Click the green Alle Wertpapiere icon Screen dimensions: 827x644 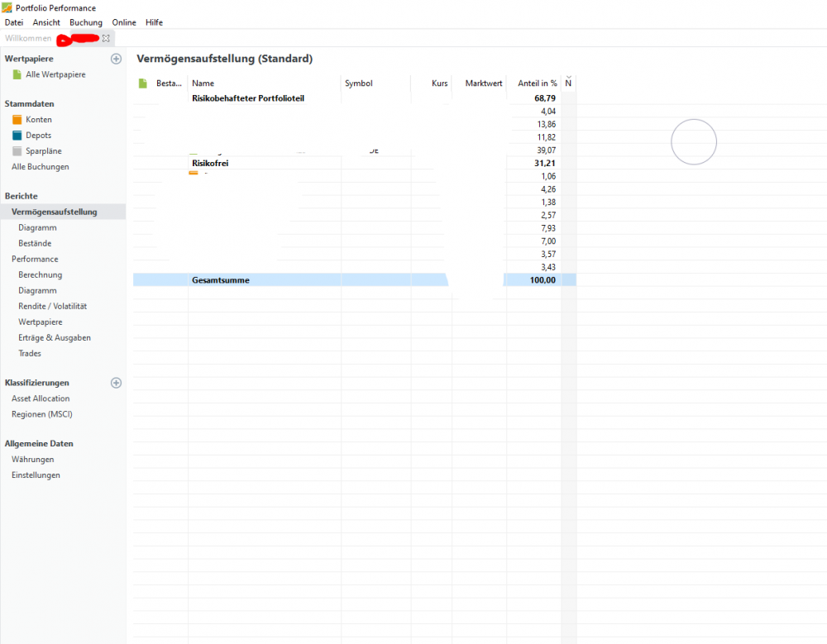pos(17,75)
